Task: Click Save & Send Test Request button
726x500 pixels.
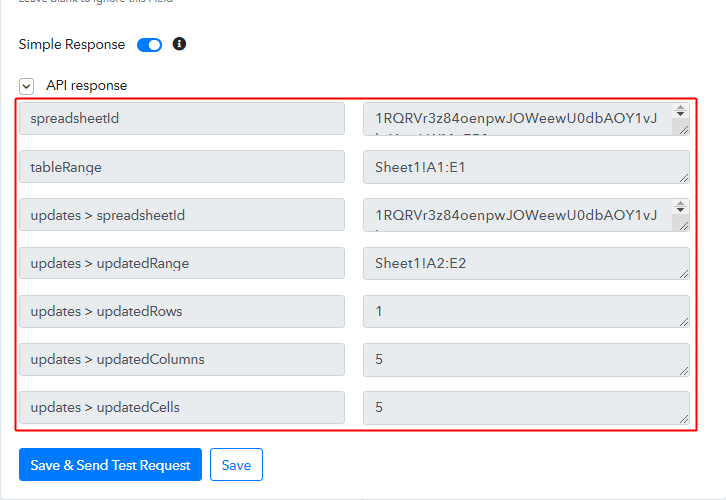Action: pyautogui.click(x=110, y=464)
